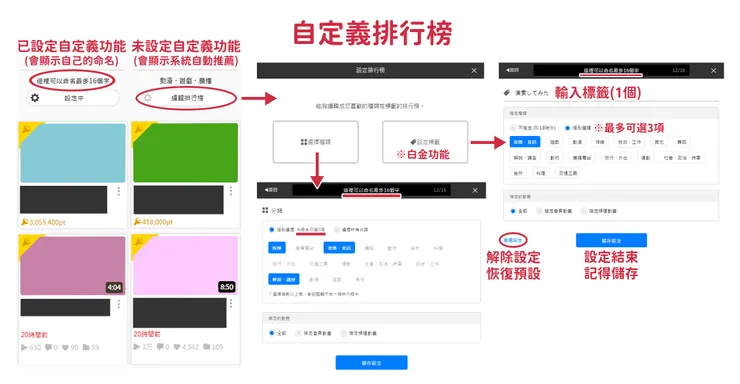Select the 交通工具 chip in genre dialog
Screen dimensions: 740x384
coord(318,264)
